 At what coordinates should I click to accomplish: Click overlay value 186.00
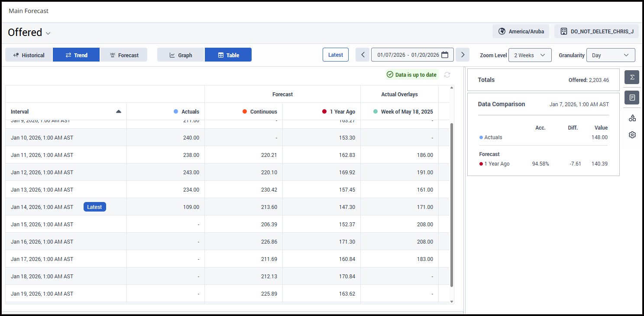coord(425,155)
